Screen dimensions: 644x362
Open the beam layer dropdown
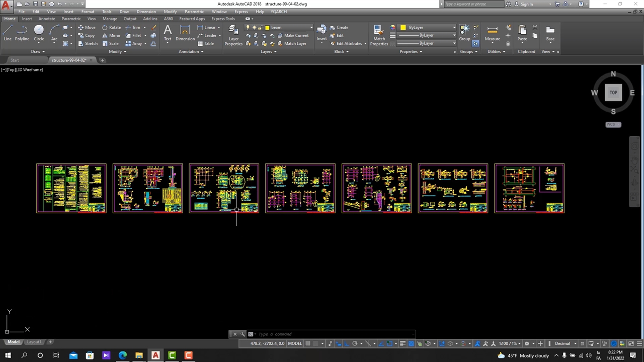click(311, 28)
